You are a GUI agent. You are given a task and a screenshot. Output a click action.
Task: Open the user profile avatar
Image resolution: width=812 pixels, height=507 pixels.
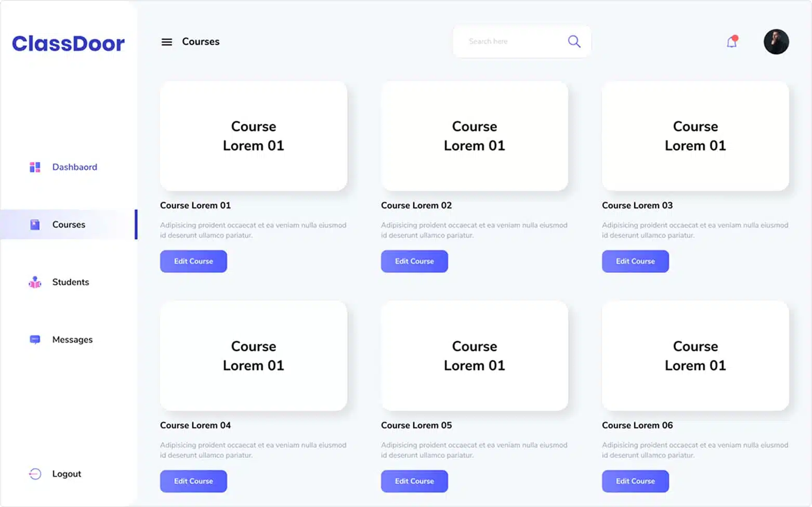[x=776, y=42]
